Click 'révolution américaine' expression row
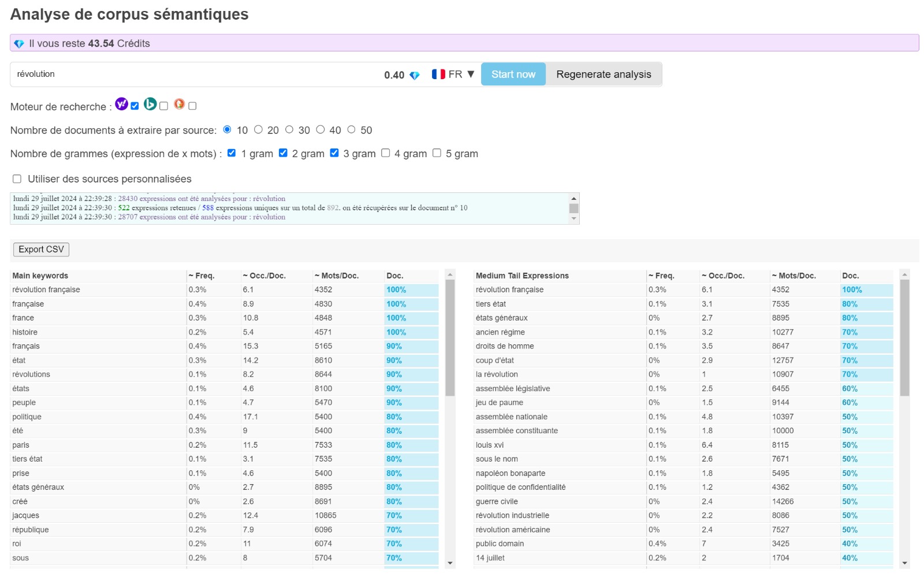Viewport: 924px width, 580px height. point(684,530)
